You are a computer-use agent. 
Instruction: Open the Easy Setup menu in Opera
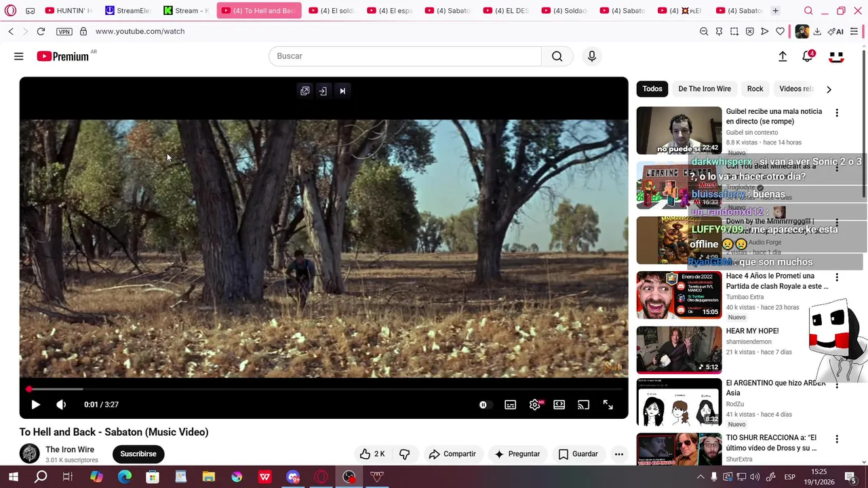pos(854,31)
